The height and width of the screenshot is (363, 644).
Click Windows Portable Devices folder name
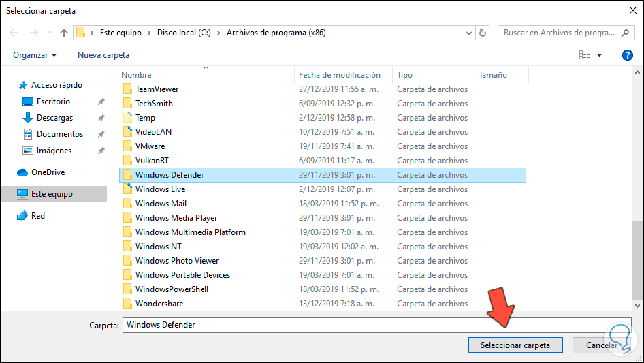[182, 275]
